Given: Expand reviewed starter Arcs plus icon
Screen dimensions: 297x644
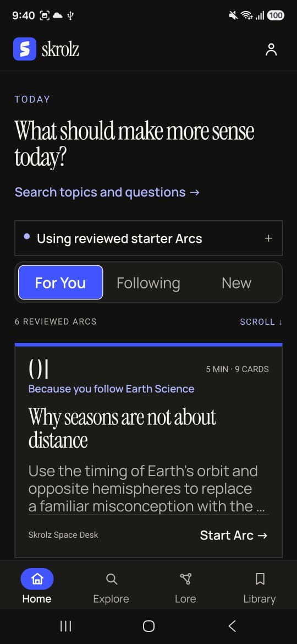Looking at the screenshot, I should [x=268, y=238].
